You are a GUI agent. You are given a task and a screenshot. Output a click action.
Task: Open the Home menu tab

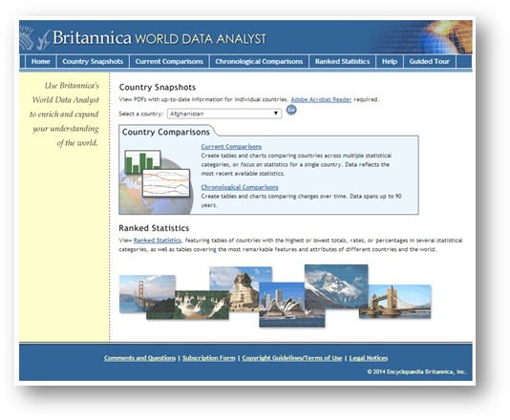(x=41, y=61)
